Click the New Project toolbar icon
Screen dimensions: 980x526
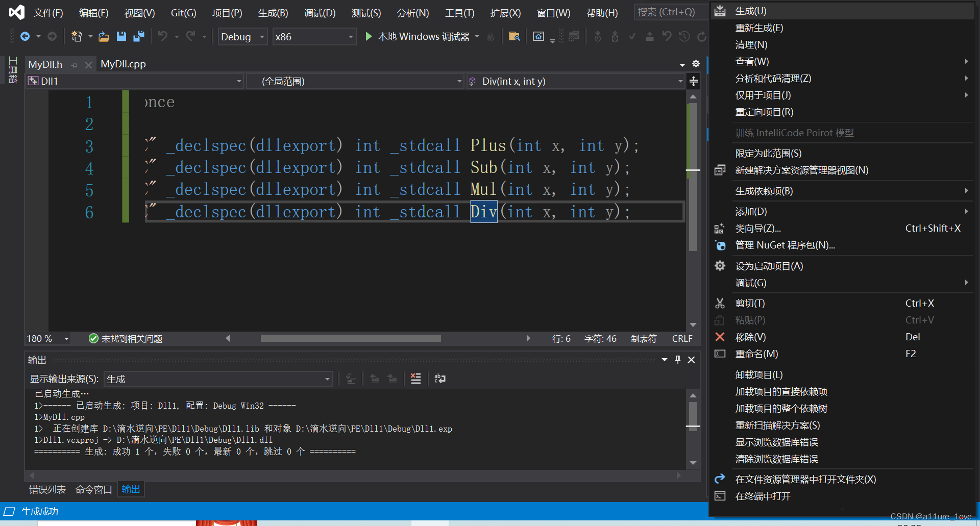(77, 36)
